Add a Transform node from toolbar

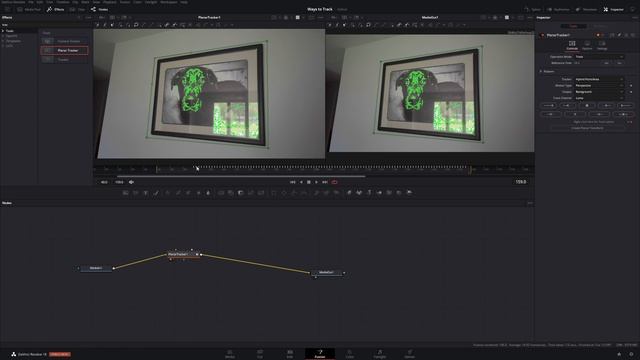(x=261, y=193)
